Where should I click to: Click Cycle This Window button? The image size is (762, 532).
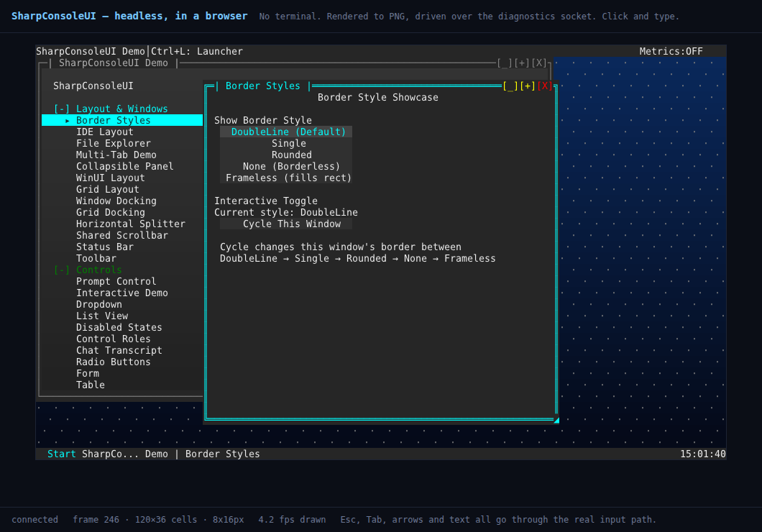tap(286, 224)
